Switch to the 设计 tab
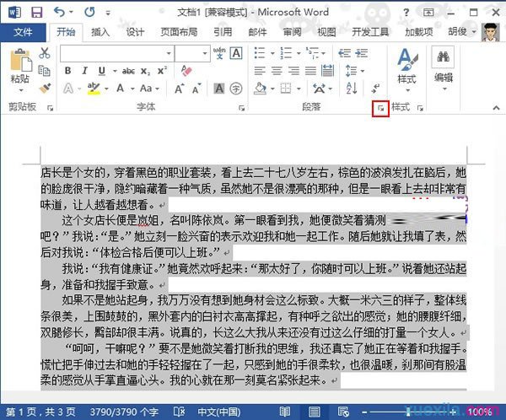 click(135, 32)
